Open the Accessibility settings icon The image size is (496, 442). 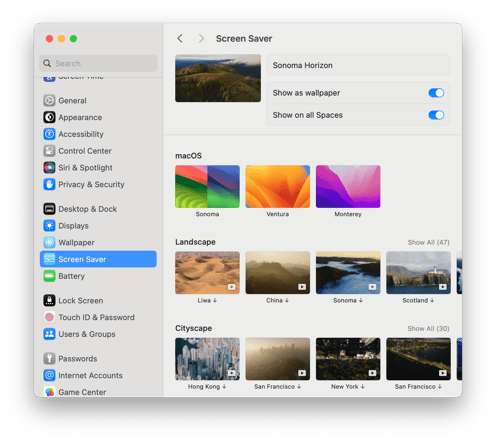click(49, 134)
